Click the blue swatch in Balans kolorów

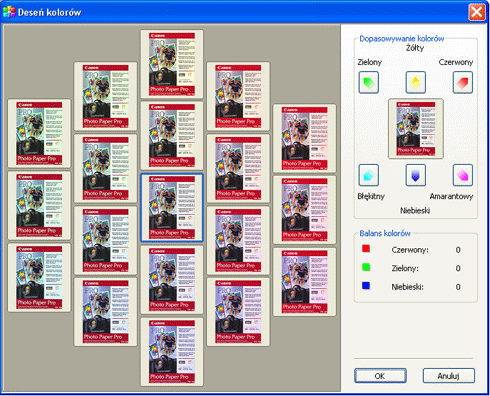[x=366, y=286]
